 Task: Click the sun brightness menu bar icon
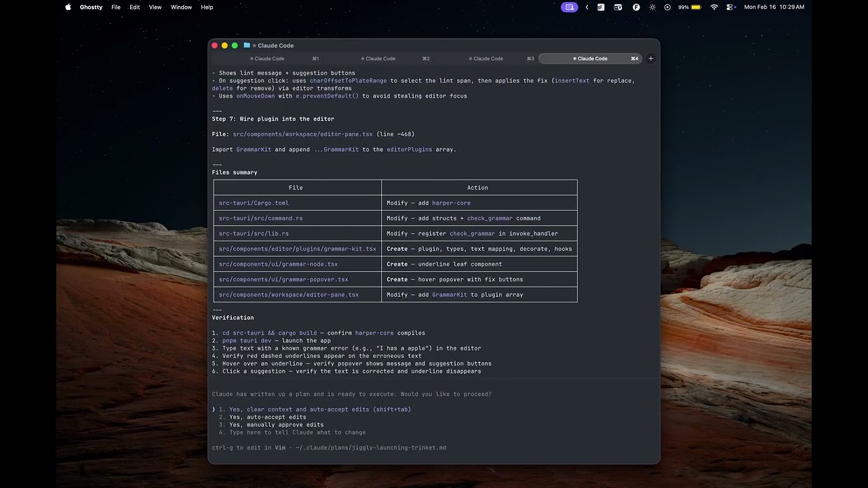pos(652,7)
